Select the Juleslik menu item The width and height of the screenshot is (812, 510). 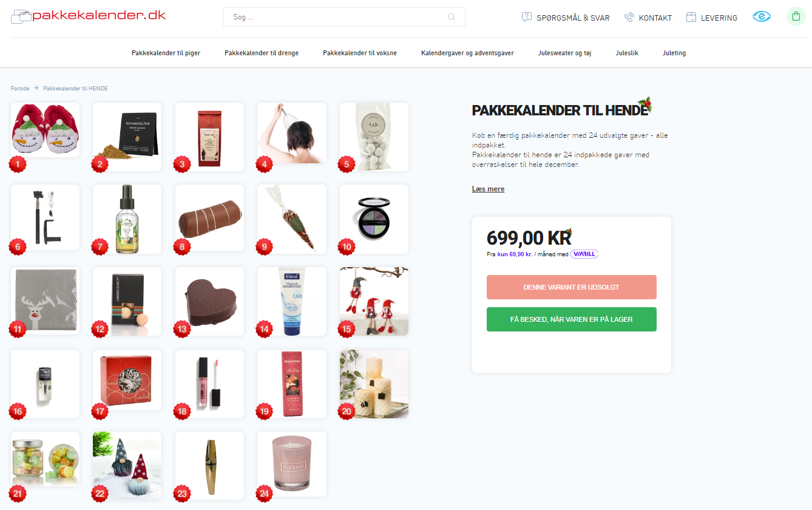point(627,53)
